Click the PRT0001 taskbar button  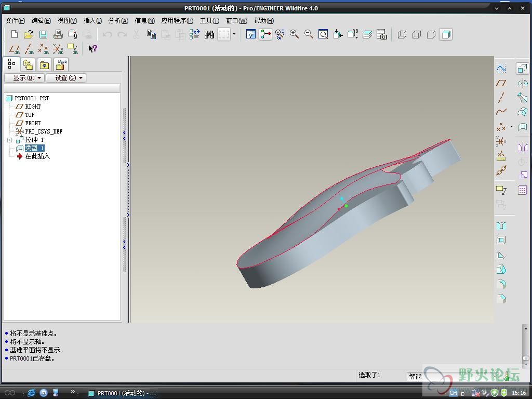pos(122,393)
